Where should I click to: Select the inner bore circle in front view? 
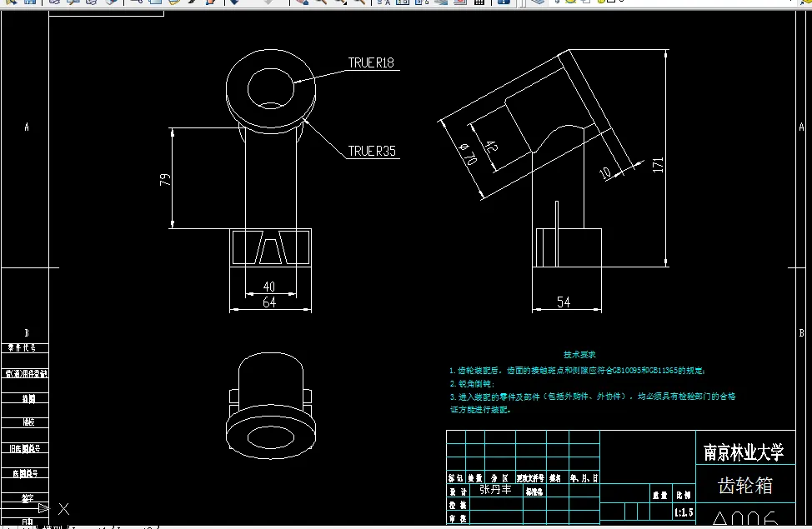click(271, 88)
